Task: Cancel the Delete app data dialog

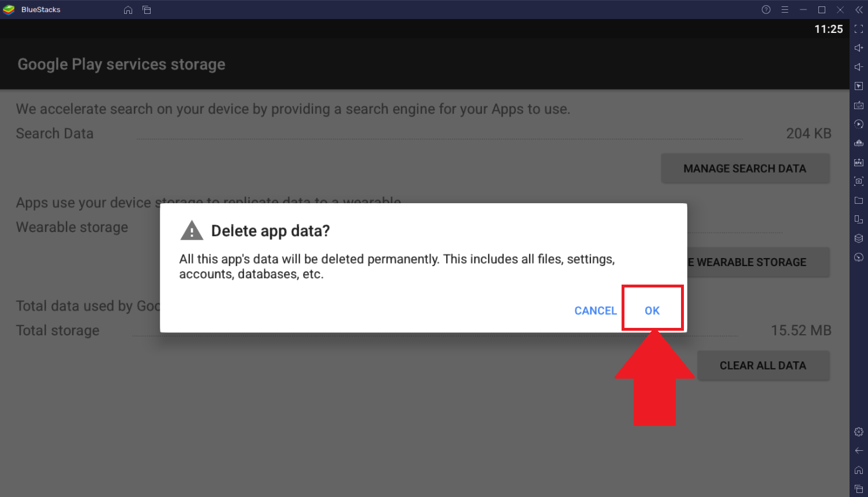Action: (x=596, y=311)
